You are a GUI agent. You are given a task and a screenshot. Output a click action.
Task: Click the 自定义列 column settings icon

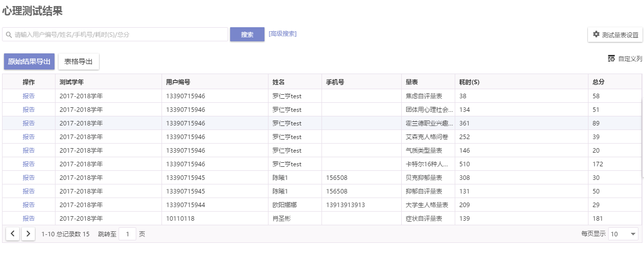(611, 58)
